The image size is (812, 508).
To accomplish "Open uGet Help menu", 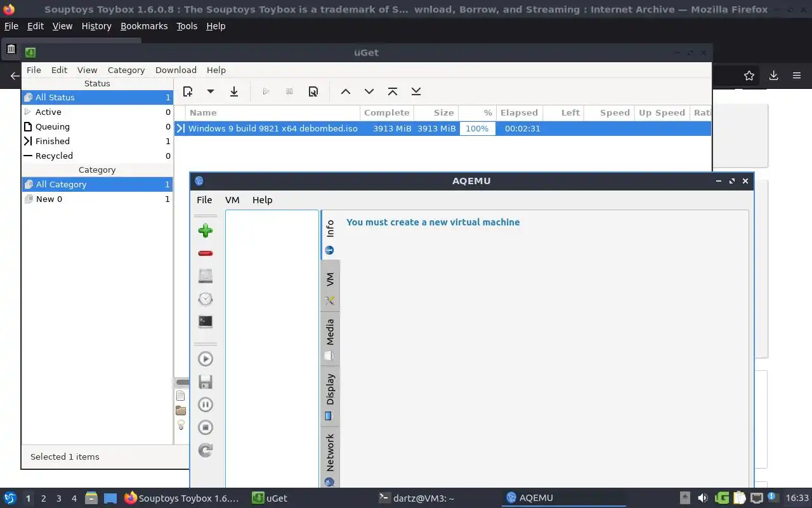I will 216,70.
